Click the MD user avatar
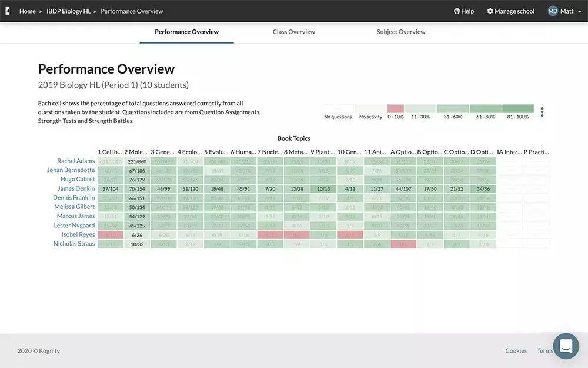Screen dimensions: 588x368 [553, 11]
